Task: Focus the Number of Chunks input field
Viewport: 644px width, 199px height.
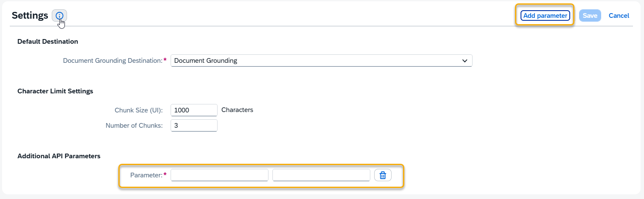Action: click(194, 126)
